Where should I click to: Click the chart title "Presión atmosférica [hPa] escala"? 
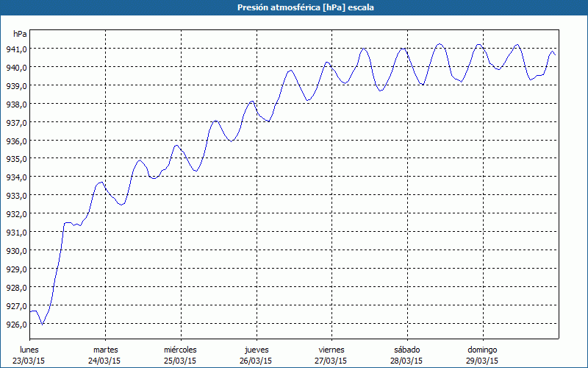pos(294,7)
